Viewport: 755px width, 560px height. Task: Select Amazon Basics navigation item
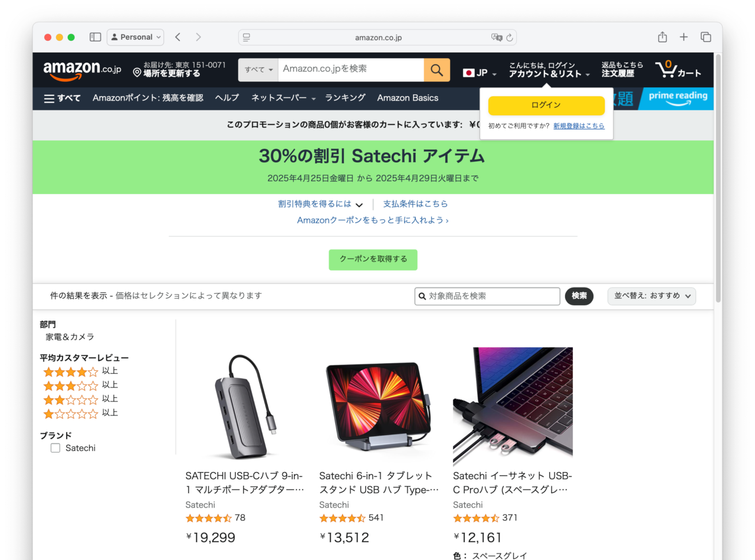[408, 98]
